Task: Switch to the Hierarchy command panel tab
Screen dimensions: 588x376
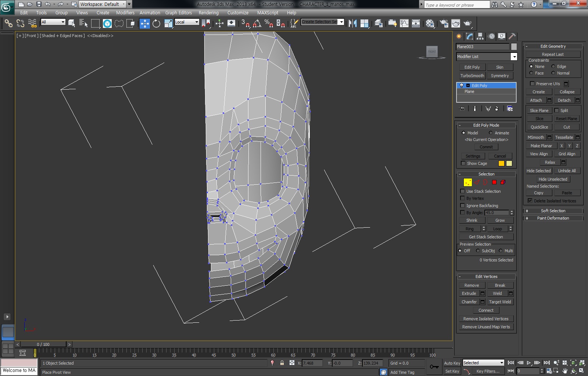Action: 480,36
